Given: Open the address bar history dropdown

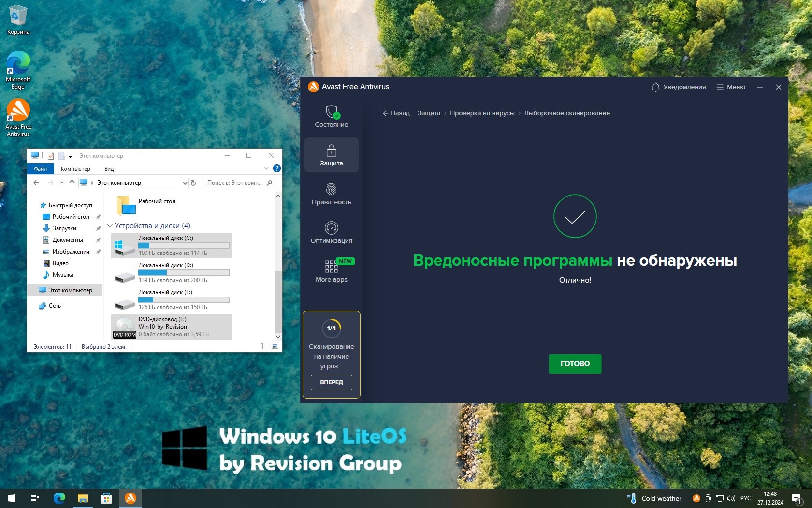Looking at the screenshot, I should point(185,183).
